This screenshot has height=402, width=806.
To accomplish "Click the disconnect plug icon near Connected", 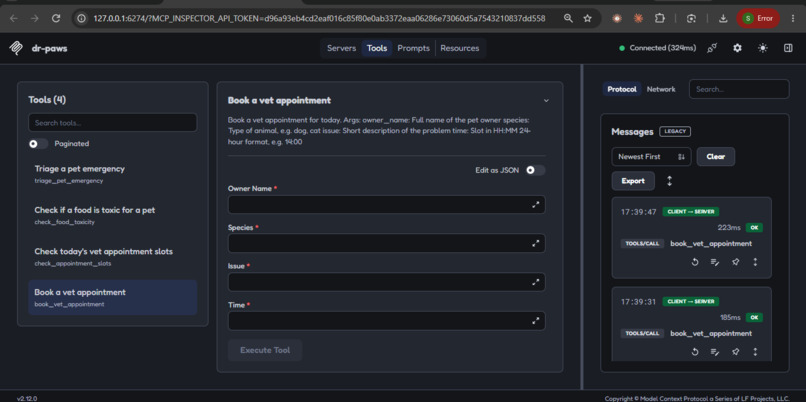I will point(712,48).
